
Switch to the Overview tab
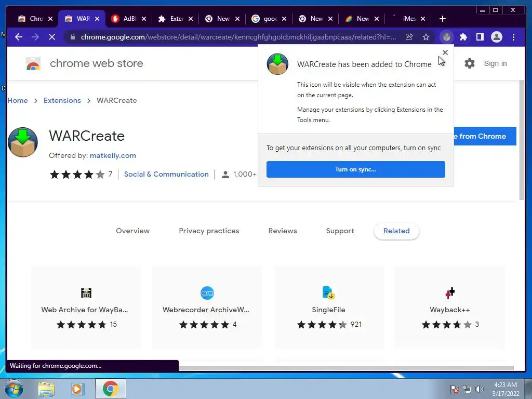click(132, 231)
